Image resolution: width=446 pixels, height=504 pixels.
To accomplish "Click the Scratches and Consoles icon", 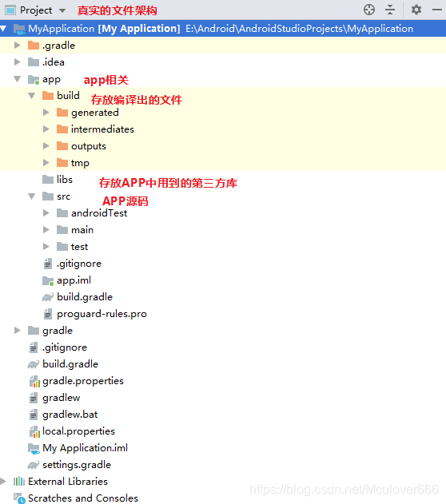I will click(x=19, y=498).
